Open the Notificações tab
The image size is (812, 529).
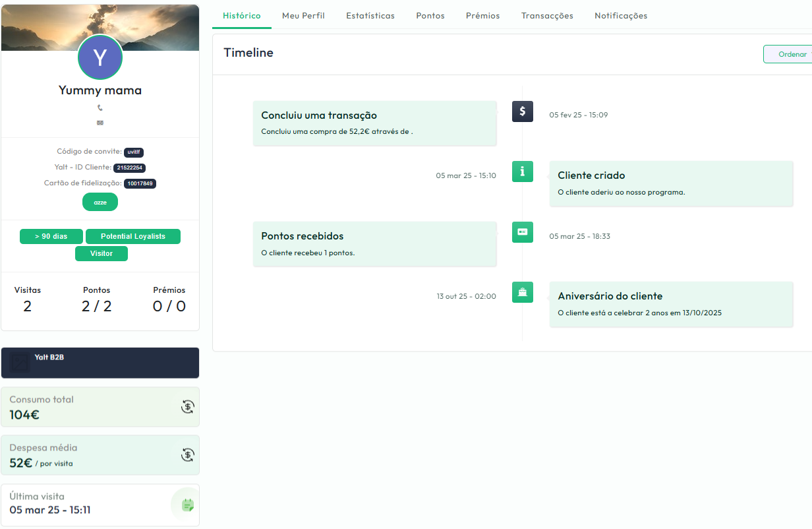(x=621, y=16)
